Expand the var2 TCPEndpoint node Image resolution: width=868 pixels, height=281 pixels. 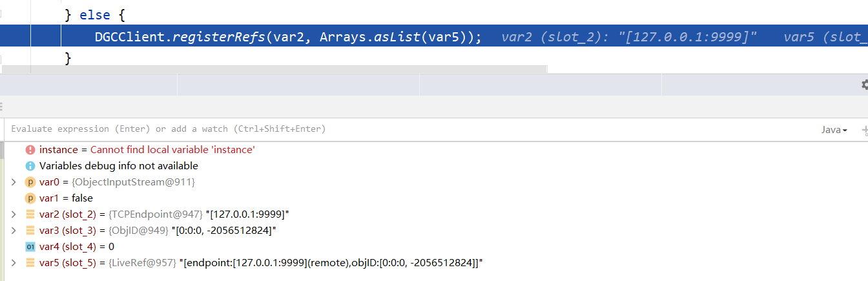point(14,214)
